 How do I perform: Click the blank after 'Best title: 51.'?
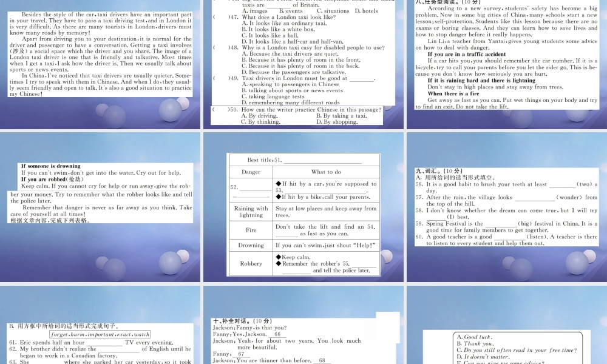click(322, 160)
